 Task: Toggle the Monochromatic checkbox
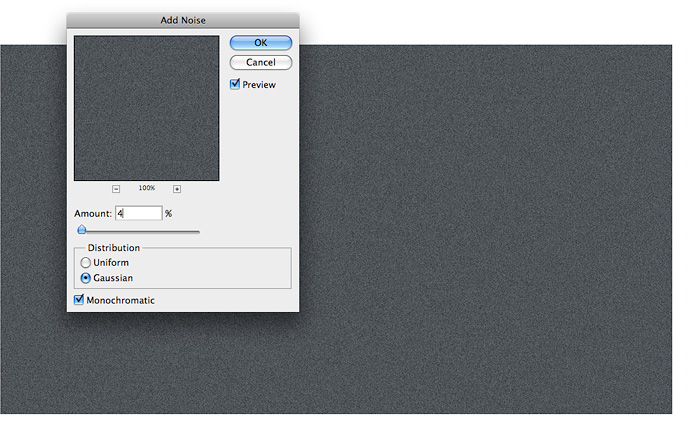80,300
